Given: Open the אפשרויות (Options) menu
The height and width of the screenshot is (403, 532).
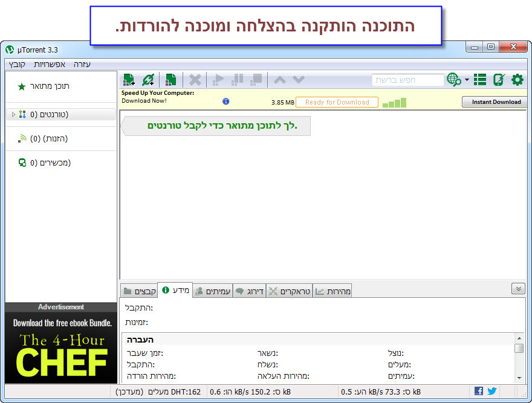Looking at the screenshot, I should click(50, 63).
